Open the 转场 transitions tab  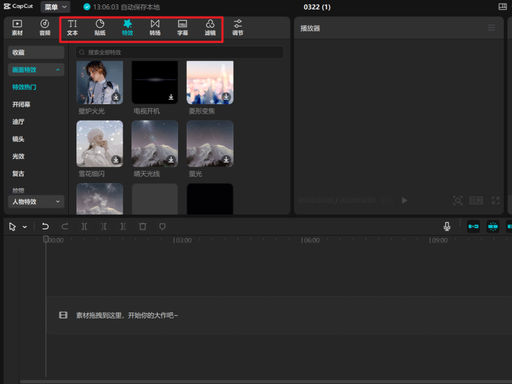(x=155, y=28)
